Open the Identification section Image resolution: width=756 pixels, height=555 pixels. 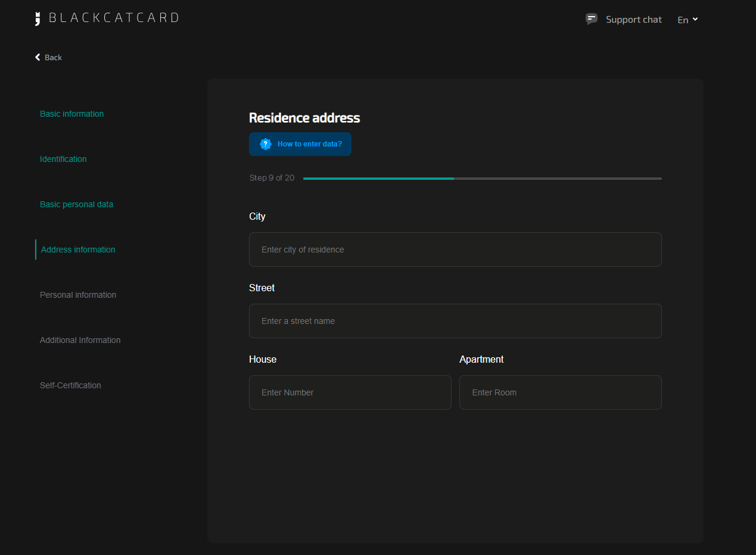tap(63, 159)
